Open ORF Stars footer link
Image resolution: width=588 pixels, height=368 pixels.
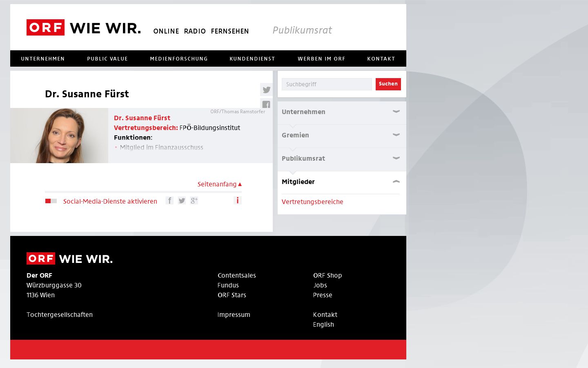tap(232, 295)
